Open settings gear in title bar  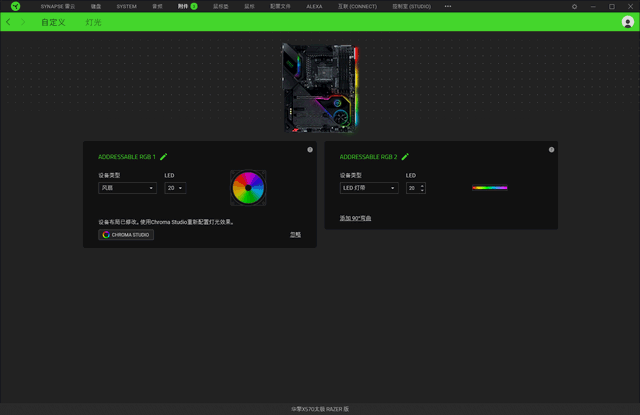coord(574,7)
